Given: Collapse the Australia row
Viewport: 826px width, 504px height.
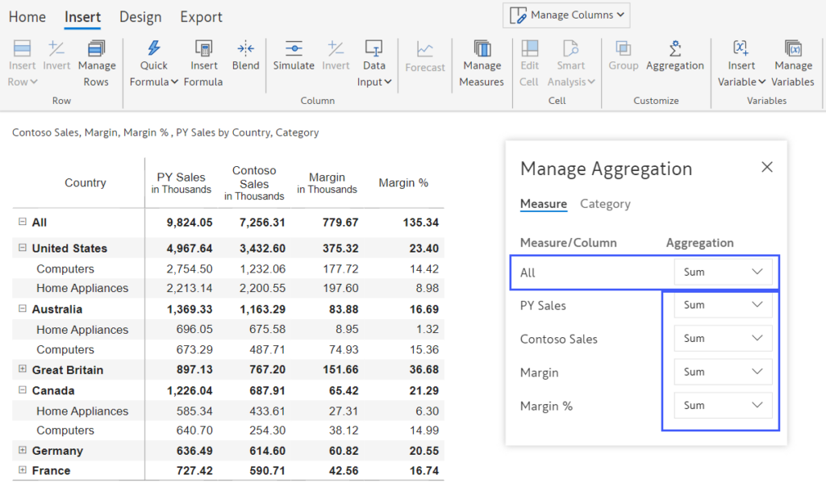Looking at the screenshot, I should pos(22,308).
